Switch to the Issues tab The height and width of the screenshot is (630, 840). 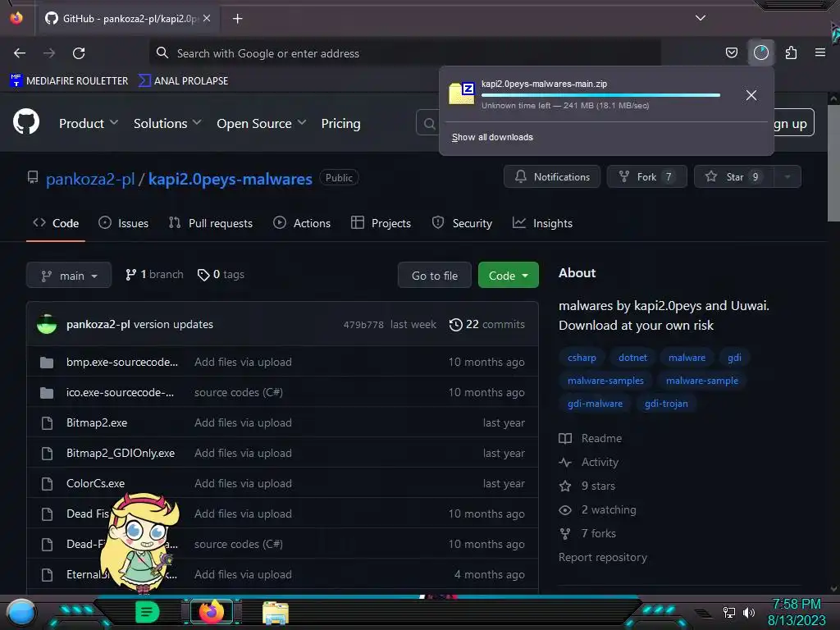123,223
